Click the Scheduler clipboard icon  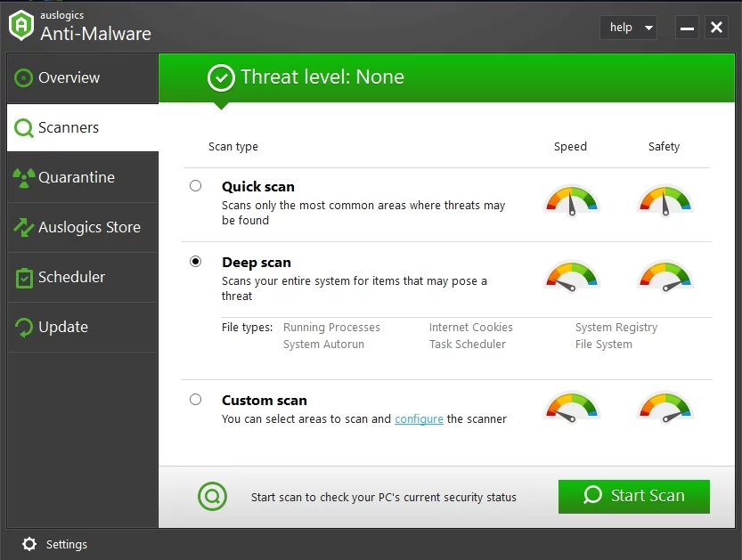24,278
